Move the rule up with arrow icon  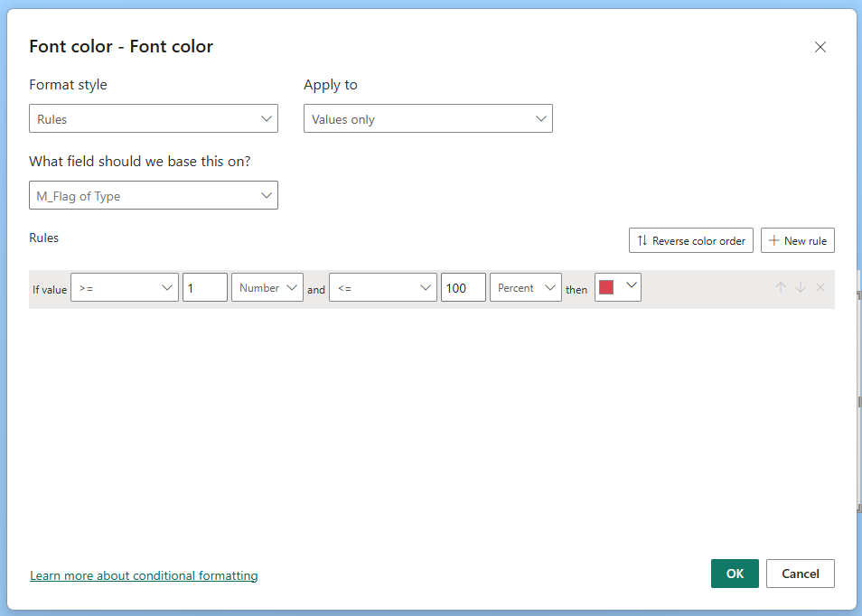click(780, 287)
